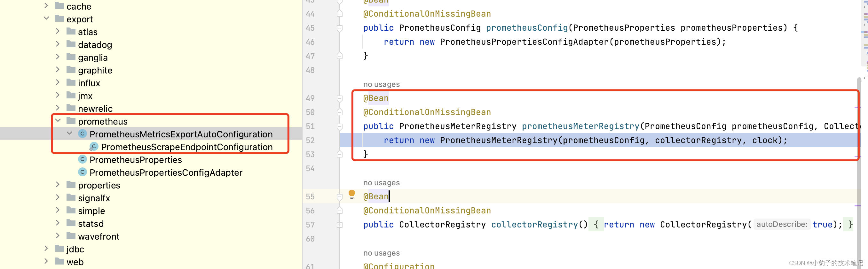This screenshot has height=269, width=868.
Task: Collapse the prometheus package in the tree
Action: (58, 120)
